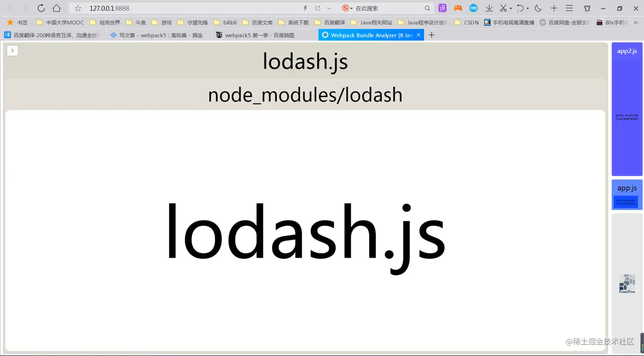This screenshot has height=356, width=644.
Task: Open the 百度翻译 bookmark folder
Action: coord(330,22)
